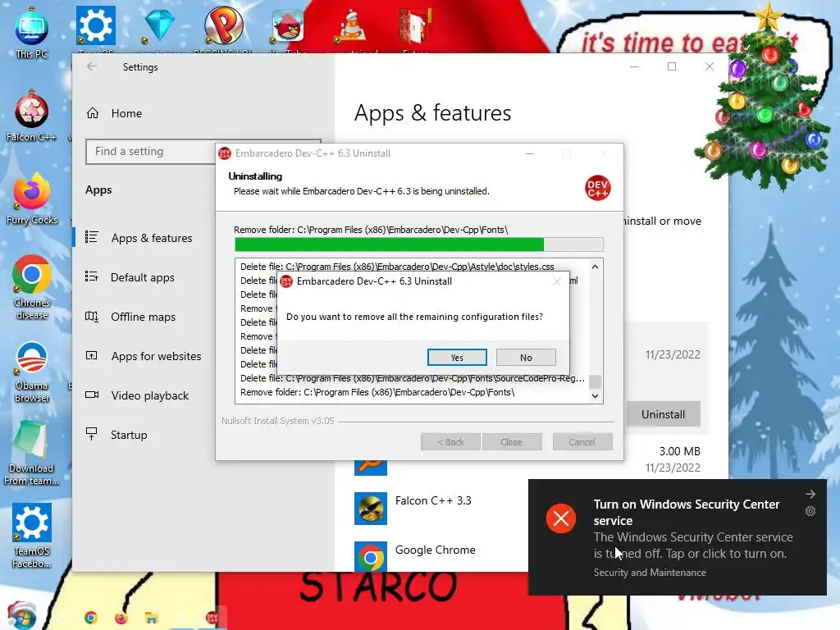Click the uninstall progress bar

point(419,244)
